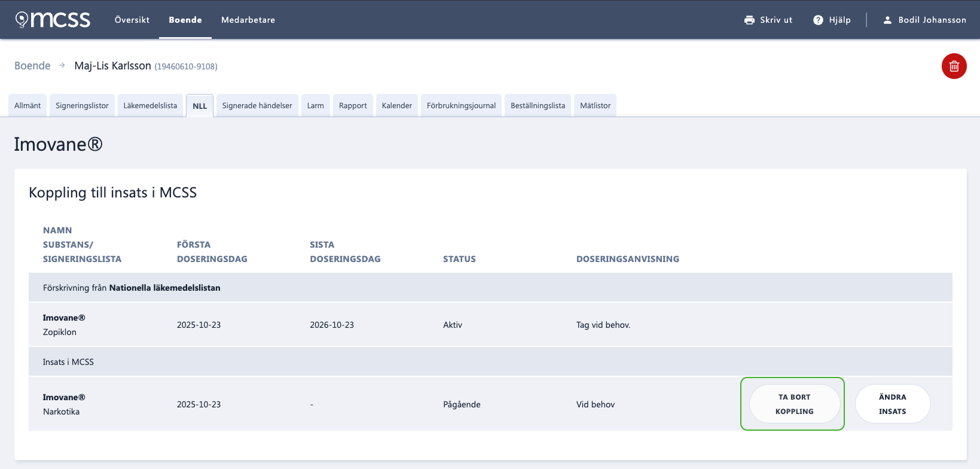Open the Översikt menu item

point(132,20)
